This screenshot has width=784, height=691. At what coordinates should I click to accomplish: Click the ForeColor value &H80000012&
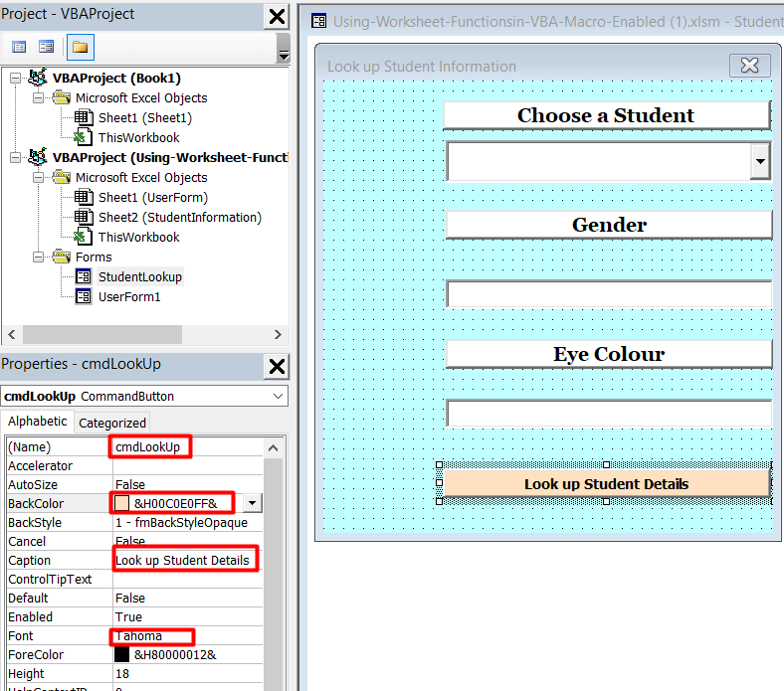[175, 654]
